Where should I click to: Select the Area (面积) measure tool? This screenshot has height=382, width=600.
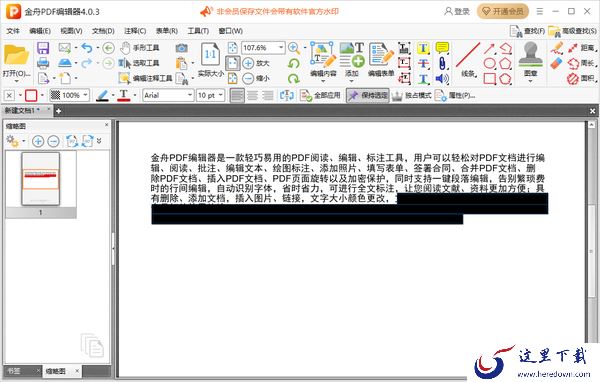pyautogui.click(x=581, y=78)
